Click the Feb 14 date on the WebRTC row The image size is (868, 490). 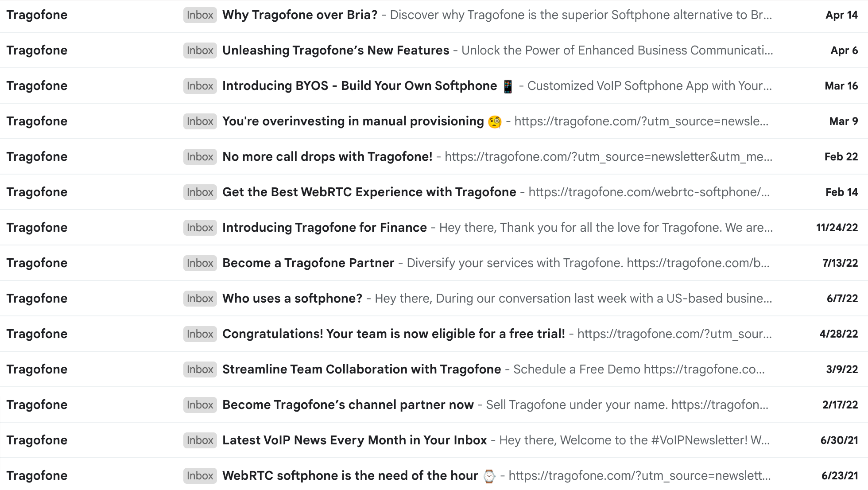coord(842,192)
